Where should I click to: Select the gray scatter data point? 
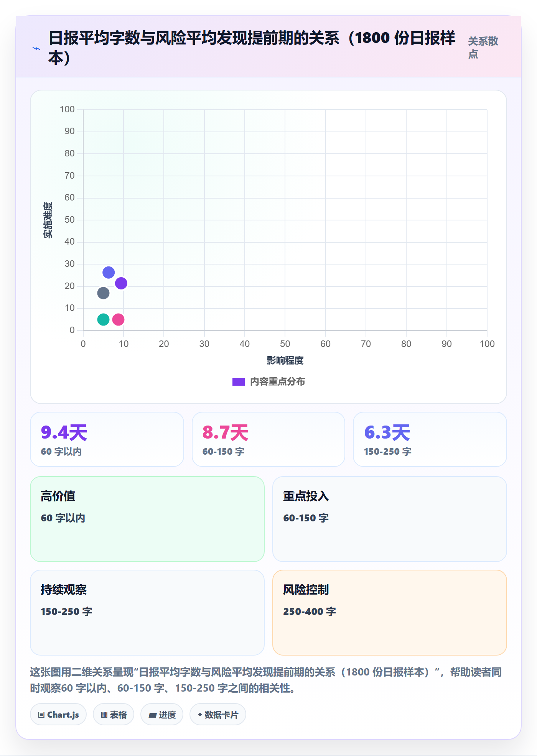(103, 293)
